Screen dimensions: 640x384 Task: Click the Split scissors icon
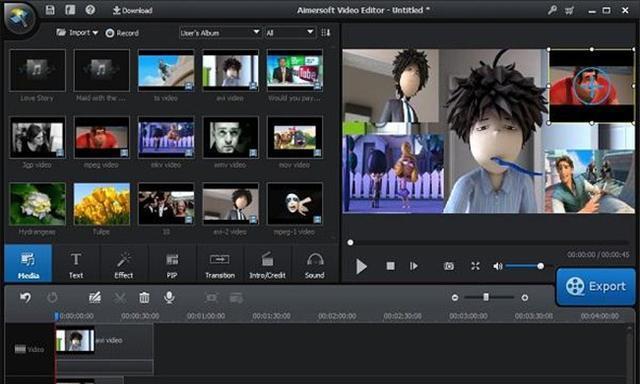pyautogui.click(x=120, y=298)
